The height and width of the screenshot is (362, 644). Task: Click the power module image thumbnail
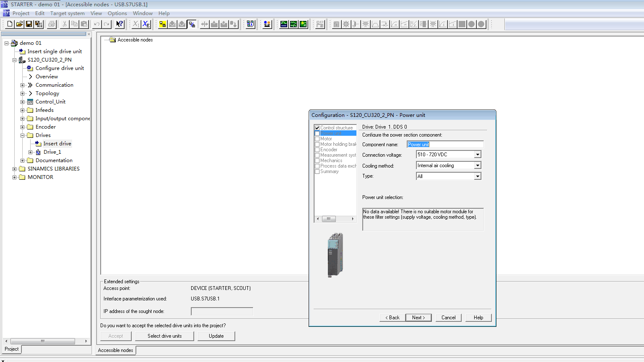click(335, 255)
